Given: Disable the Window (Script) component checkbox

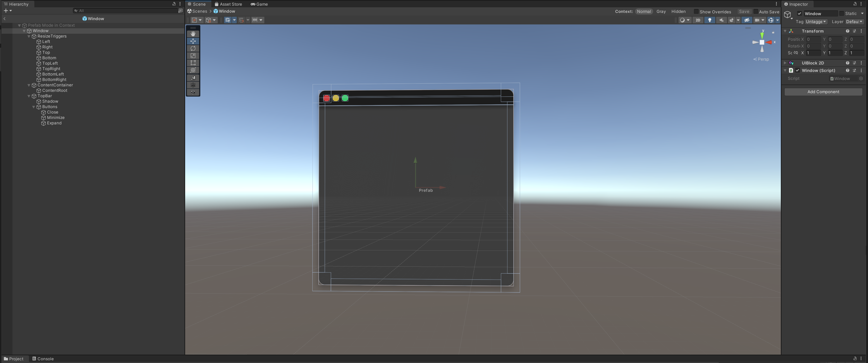Looking at the screenshot, I should point(798,70).
